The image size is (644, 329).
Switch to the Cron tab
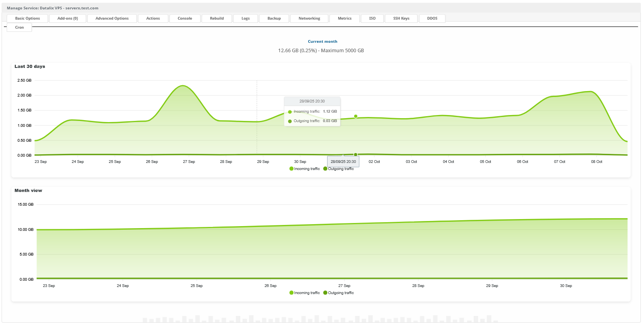[19, 27]
